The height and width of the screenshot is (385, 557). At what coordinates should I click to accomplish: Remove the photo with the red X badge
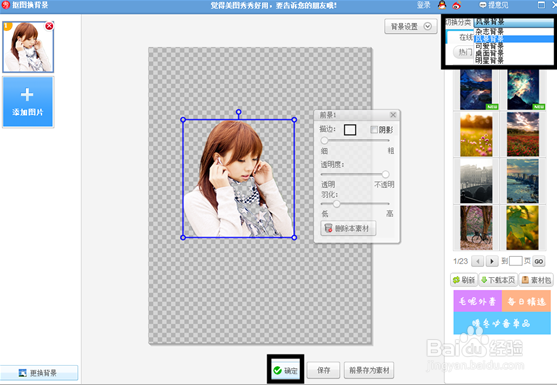(x=49, y=26)
